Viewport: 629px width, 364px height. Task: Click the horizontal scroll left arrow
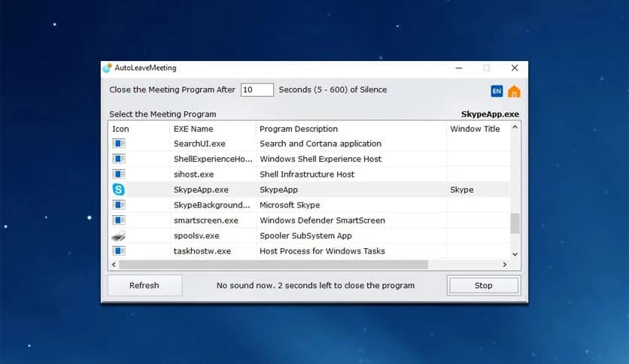[114, 265]
